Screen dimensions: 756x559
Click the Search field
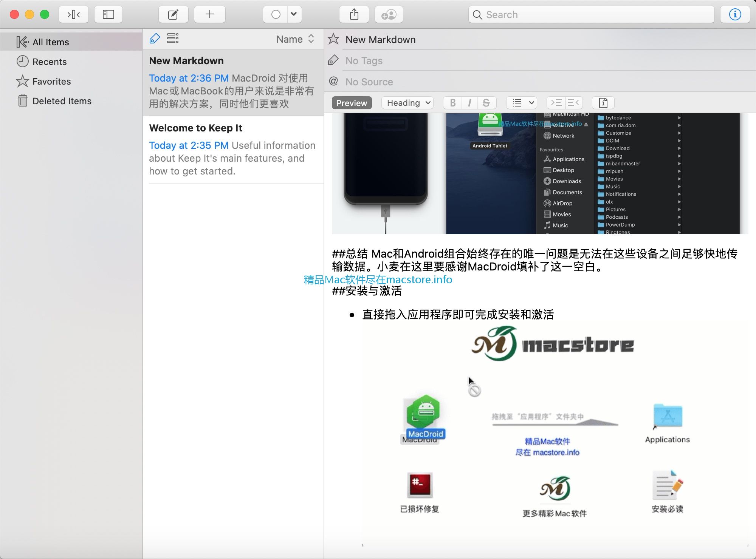[592, 14]
